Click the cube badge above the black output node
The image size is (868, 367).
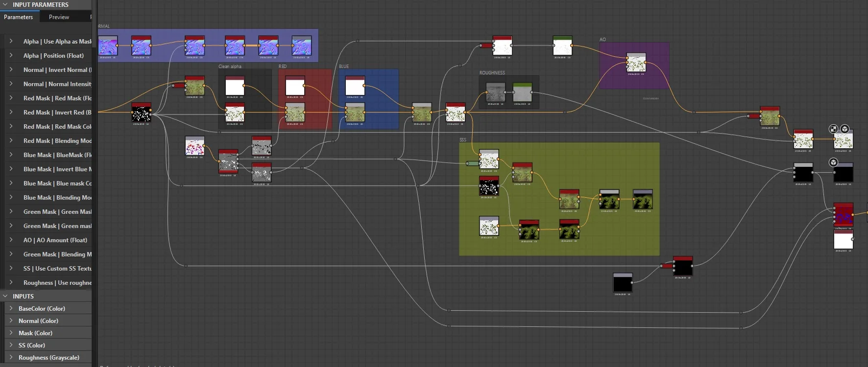point(833,162)
